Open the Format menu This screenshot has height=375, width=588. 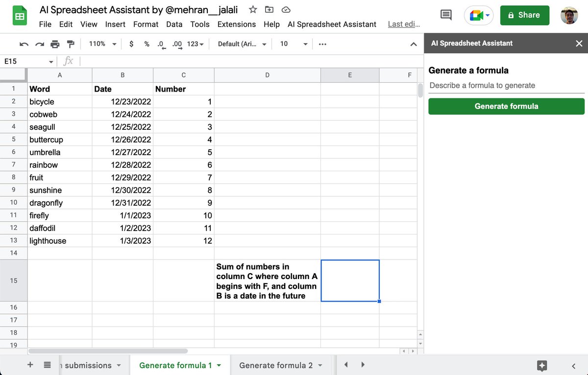tap(146, 24)
